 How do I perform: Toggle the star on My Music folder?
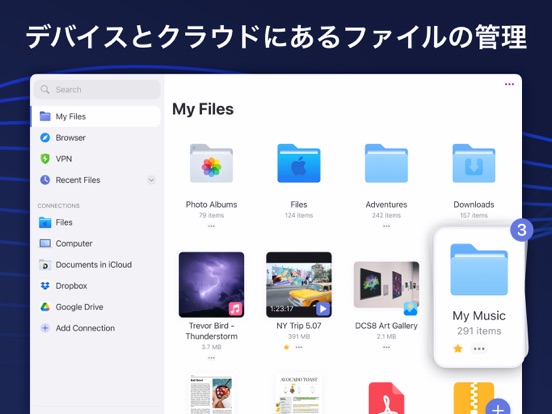(x=458, y=349)
